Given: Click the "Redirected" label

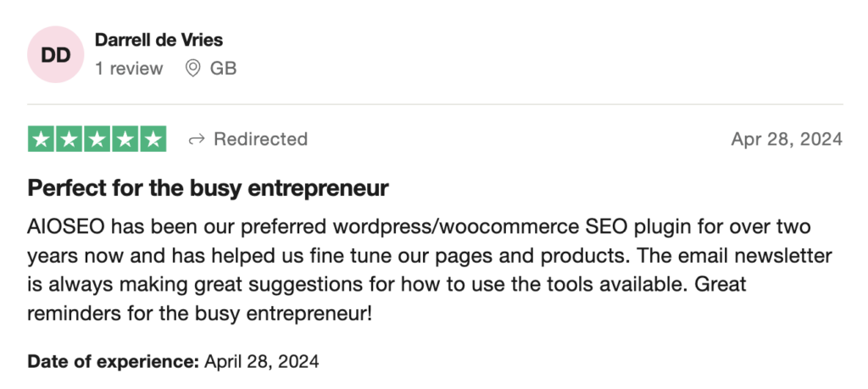Looking at the screenshot, I should 260,139.
